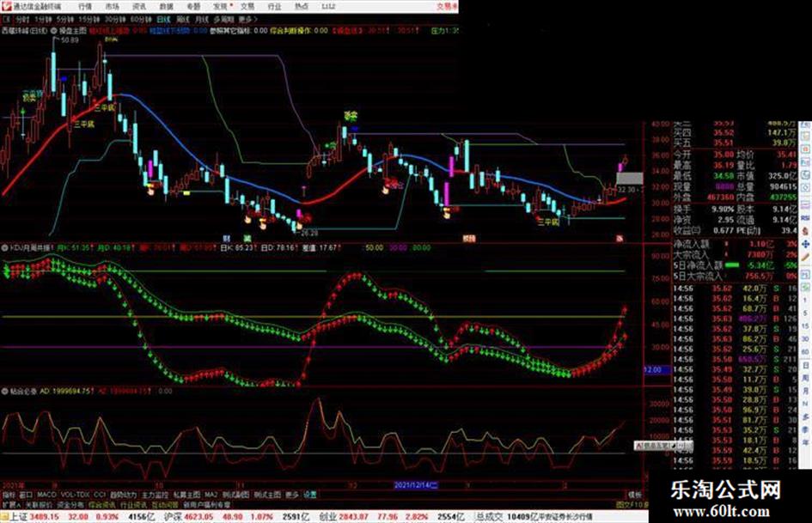Apply the MA2 indicator tab

click(x=211, y=495)
